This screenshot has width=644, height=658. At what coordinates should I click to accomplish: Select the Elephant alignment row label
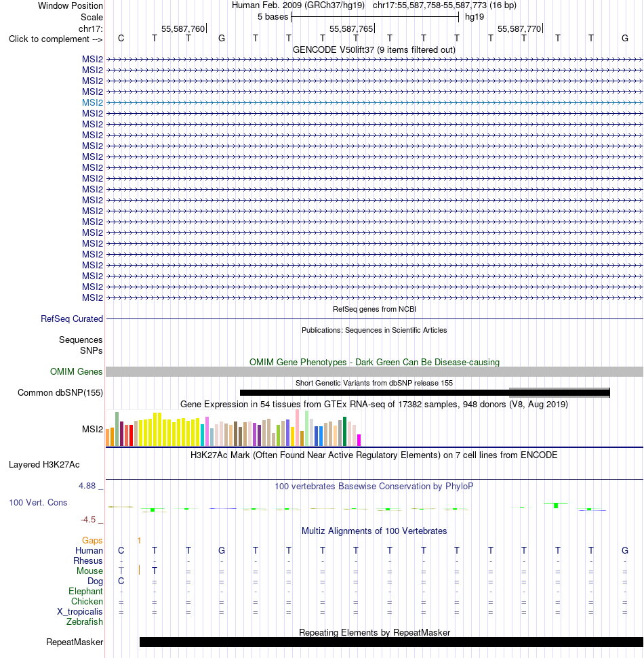point(85,591)
